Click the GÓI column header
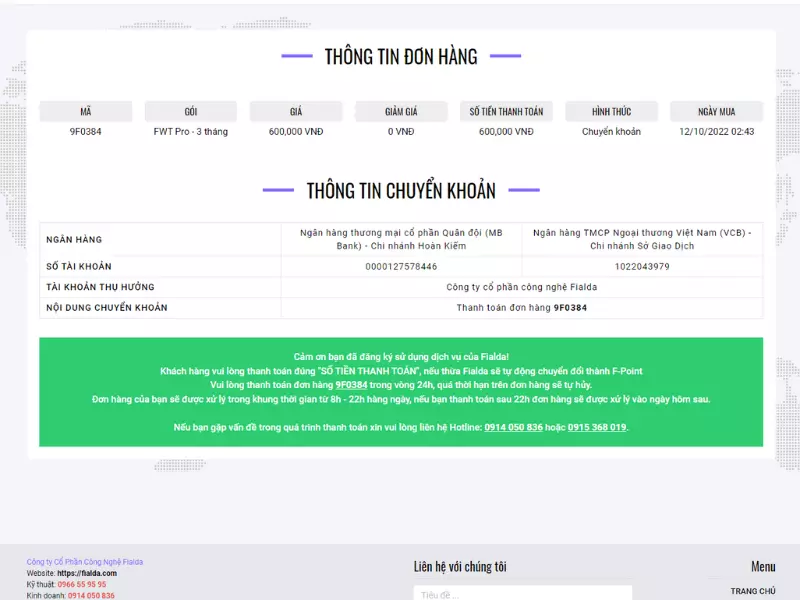The height and width of the screenshot is (600, 800). (191, 111)
